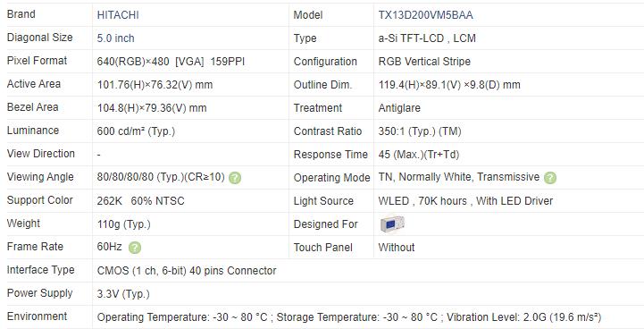Screen dimensions: 644x329
Task: Click the Interface Type CMOS 40 pins value
Action: 187,271
